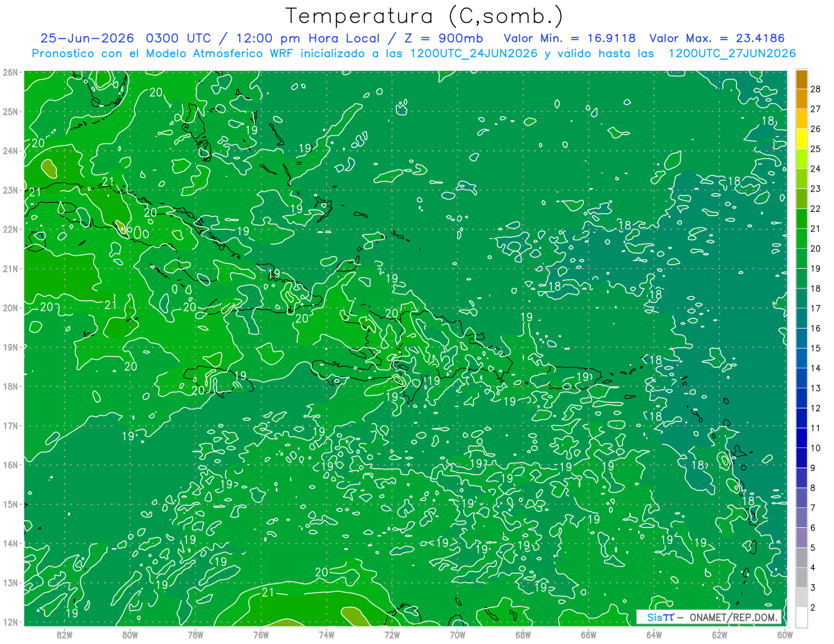834x644 pixels.
Task: Pick the yellow swatch between 25 and 26
Action: pyautogui.click(x=801, y=139)
